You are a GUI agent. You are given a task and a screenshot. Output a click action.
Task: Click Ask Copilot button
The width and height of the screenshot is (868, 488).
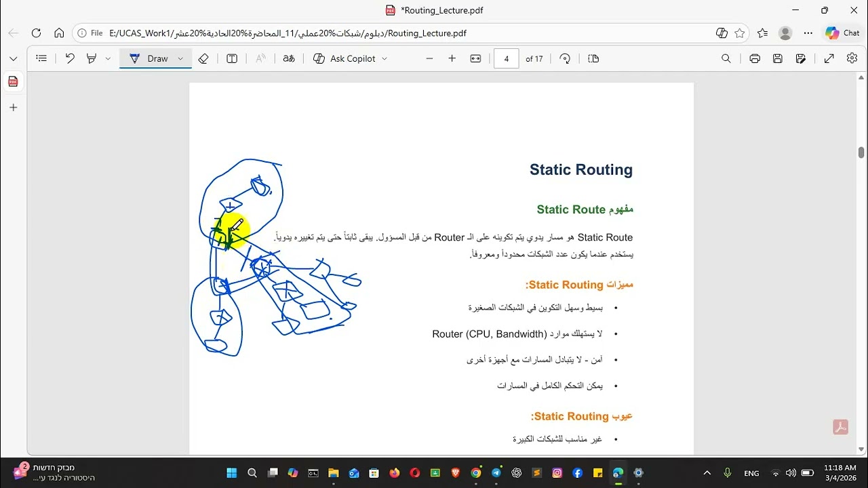point(344,59)
